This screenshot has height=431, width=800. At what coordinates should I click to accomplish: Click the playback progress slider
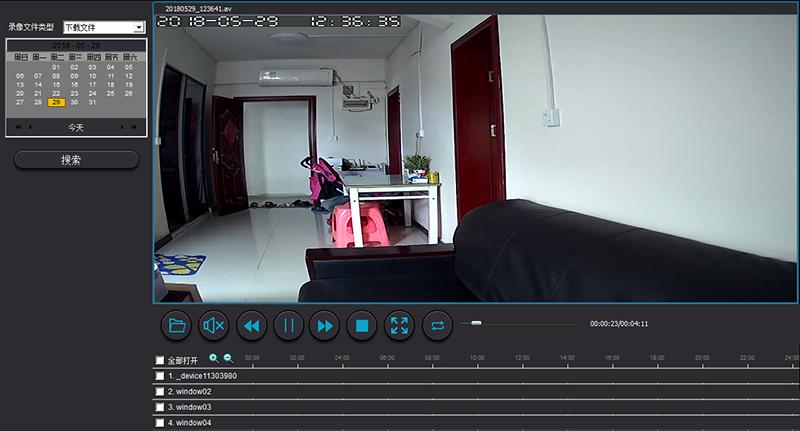[x=518, y=323]
